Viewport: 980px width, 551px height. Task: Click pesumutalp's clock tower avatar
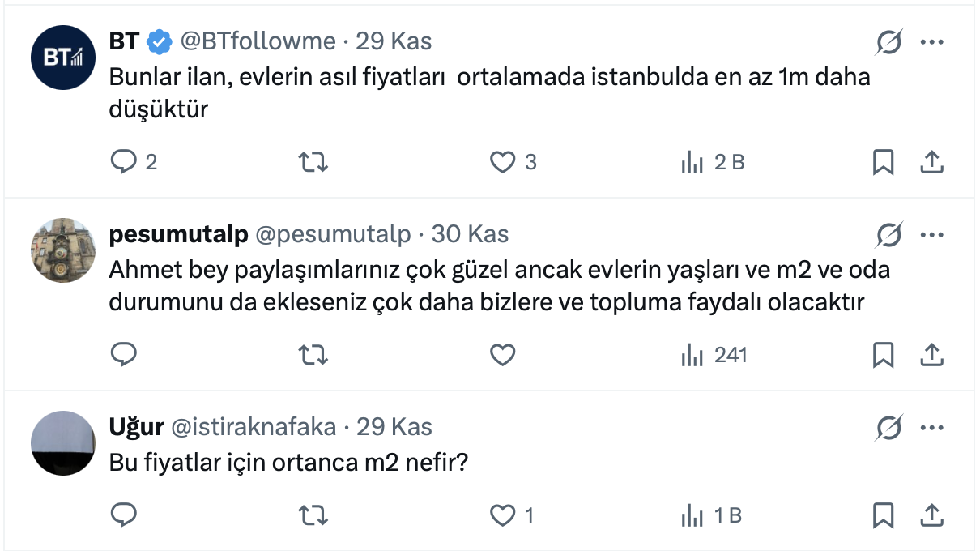[63, 250]
